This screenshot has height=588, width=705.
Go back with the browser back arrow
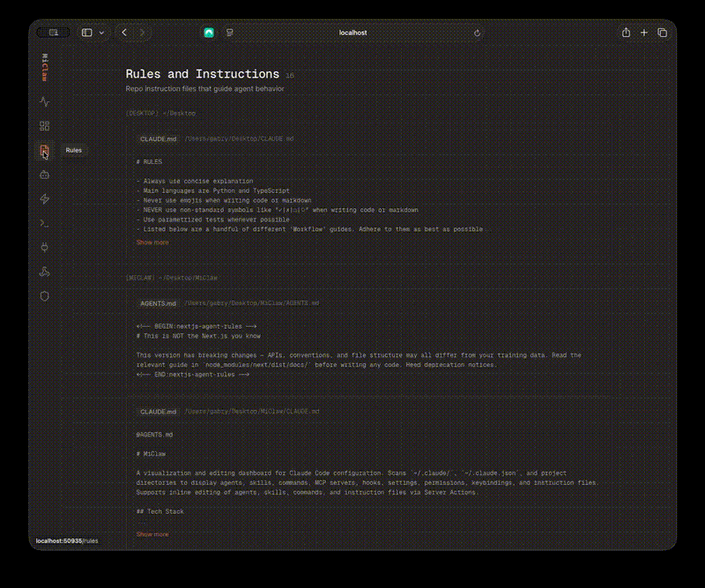pyautogui.click(x=124, y=33)
